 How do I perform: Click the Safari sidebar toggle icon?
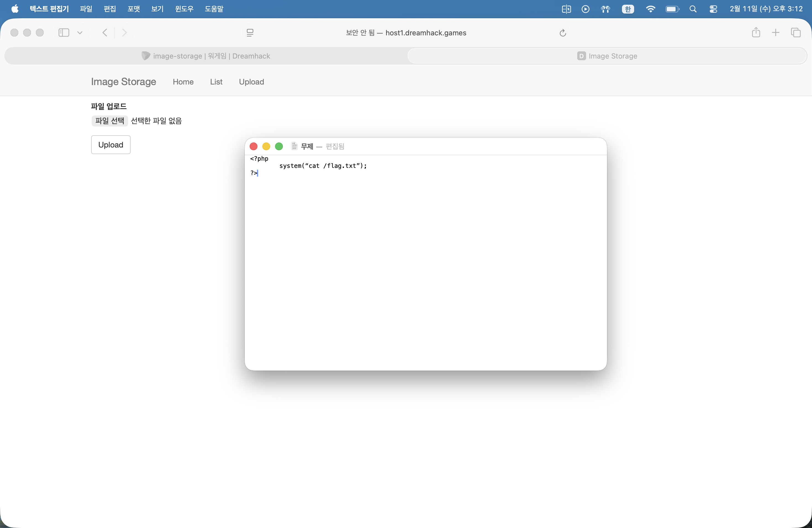pyautogui.click(x=64, y=33)
